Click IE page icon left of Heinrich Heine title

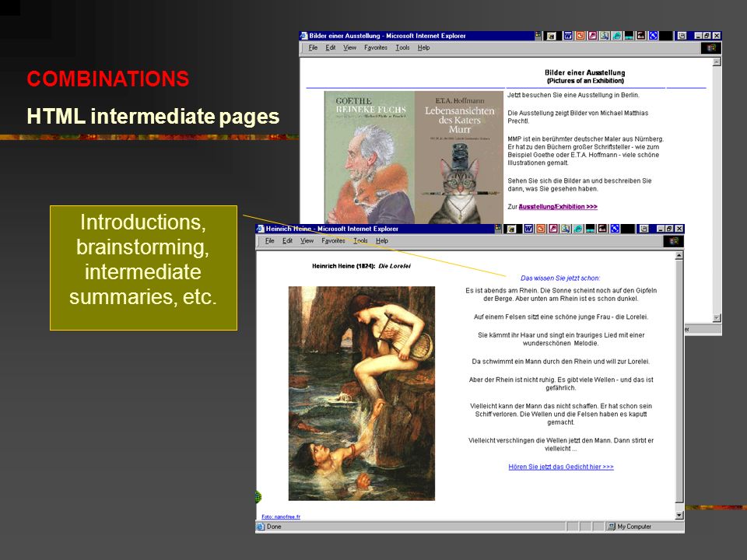(x=260, y=229)
